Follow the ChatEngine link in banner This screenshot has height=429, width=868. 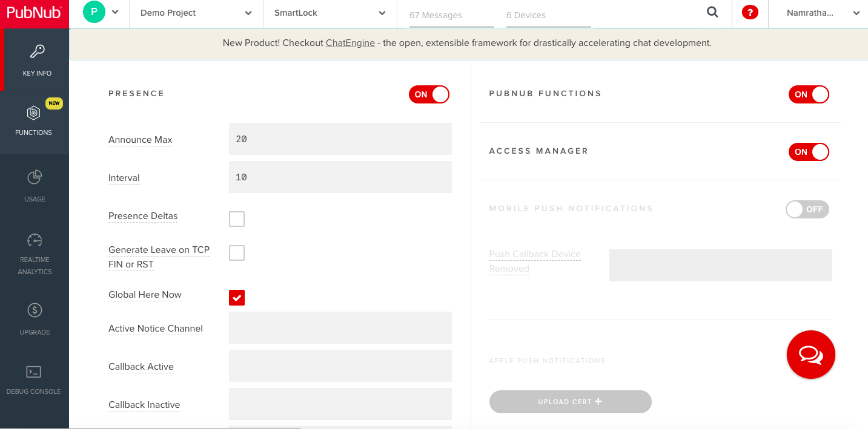click(350, 43)
